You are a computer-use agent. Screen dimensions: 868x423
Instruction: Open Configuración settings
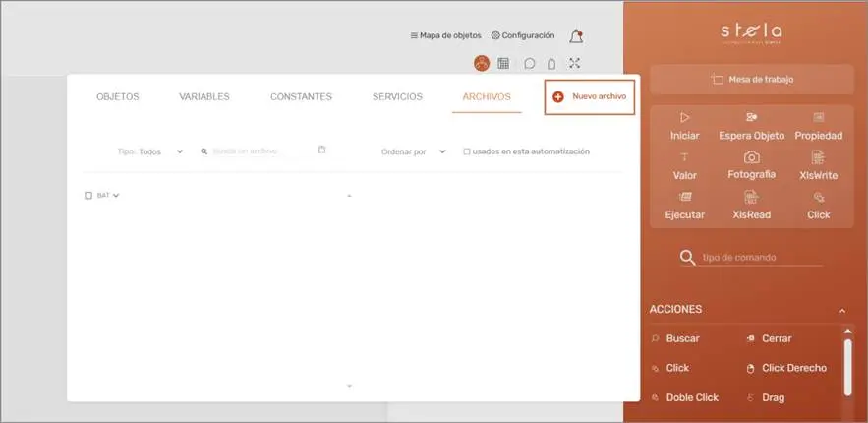[x=523, y=35]
